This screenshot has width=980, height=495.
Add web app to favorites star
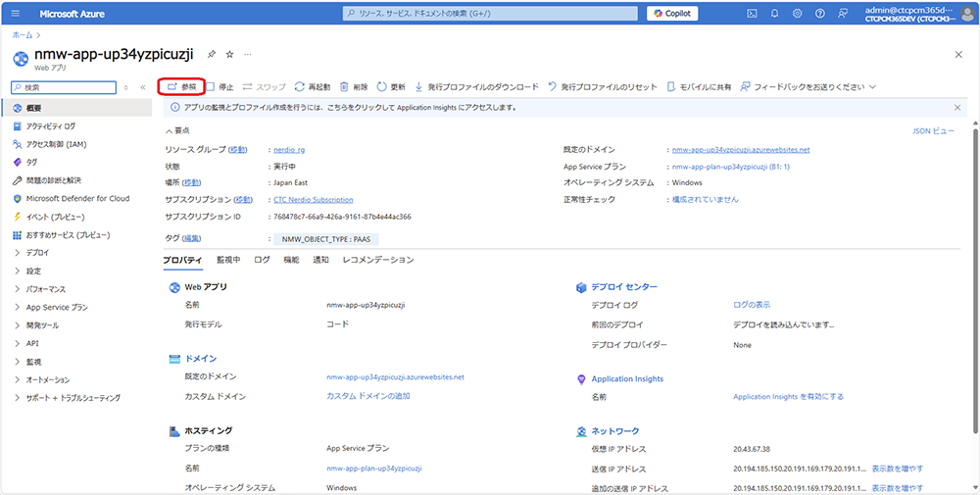(x=229, y=54)
